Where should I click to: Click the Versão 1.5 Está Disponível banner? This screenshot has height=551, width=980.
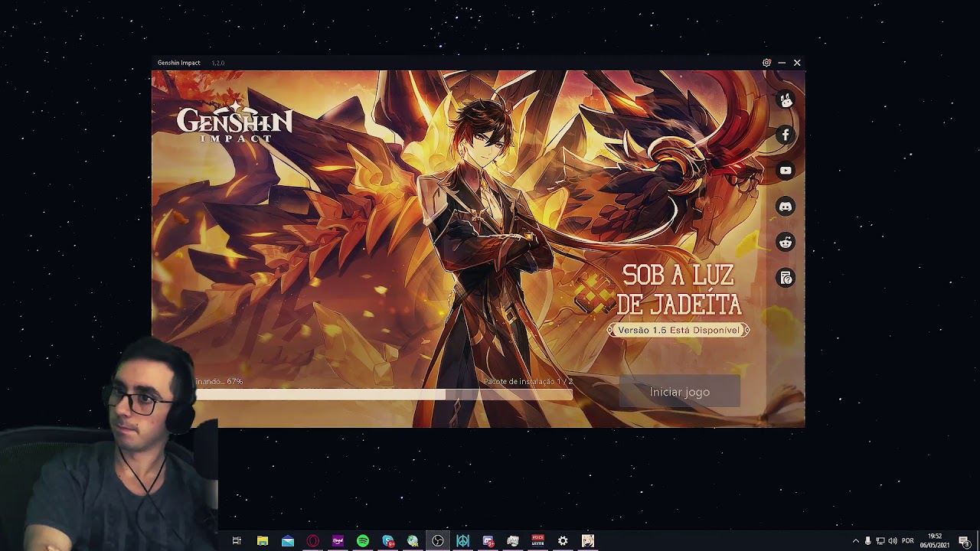pyautogui.click(x=678, y=331)
